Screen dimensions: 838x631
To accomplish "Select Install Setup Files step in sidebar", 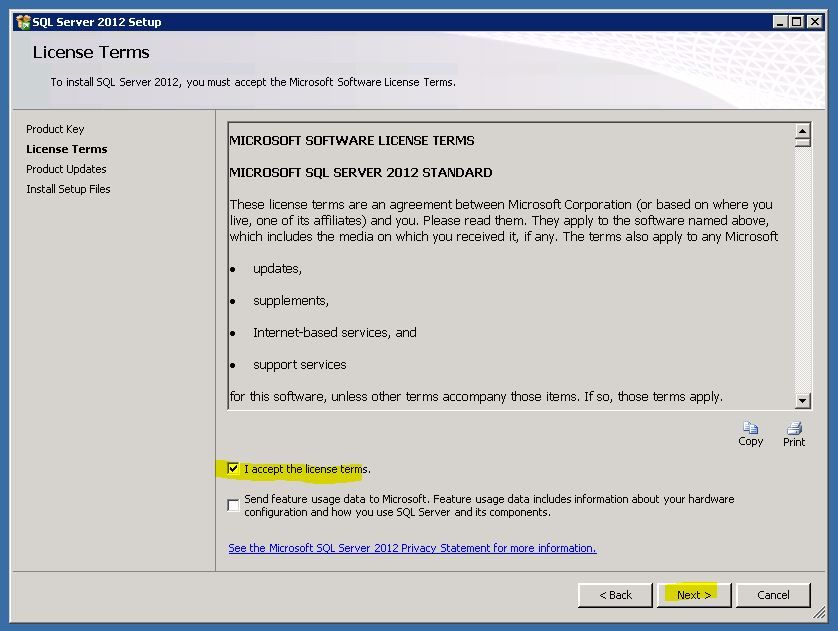I will 68,189.
